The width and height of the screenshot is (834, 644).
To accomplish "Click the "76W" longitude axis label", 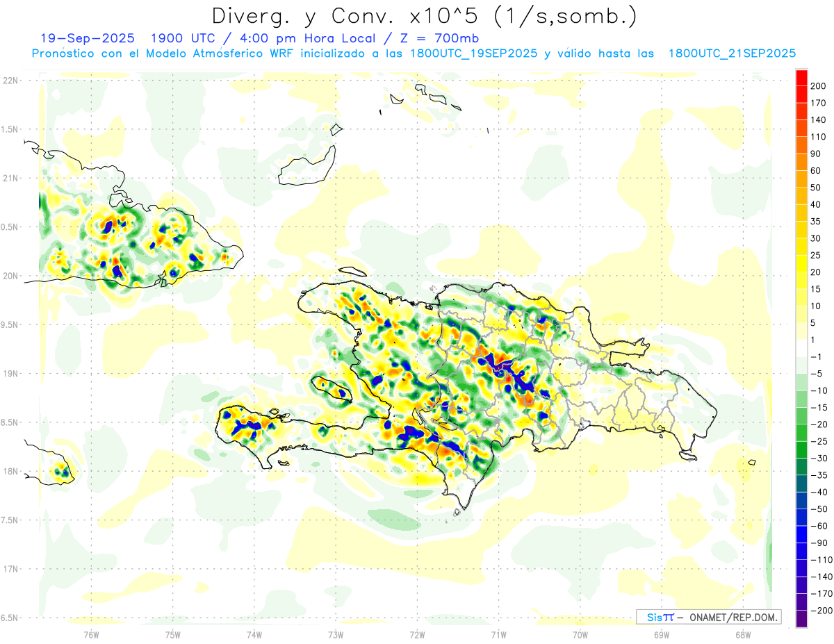I will click(x=91, y=634).
